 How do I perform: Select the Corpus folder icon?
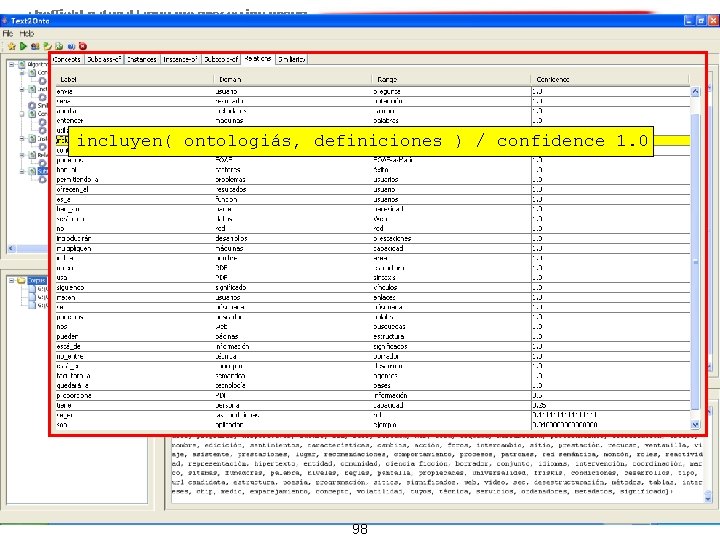pos(22,280)
